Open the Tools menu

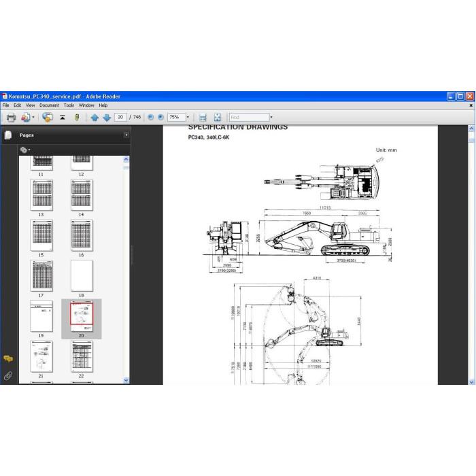pyautogui.click(x=69, y=105)
